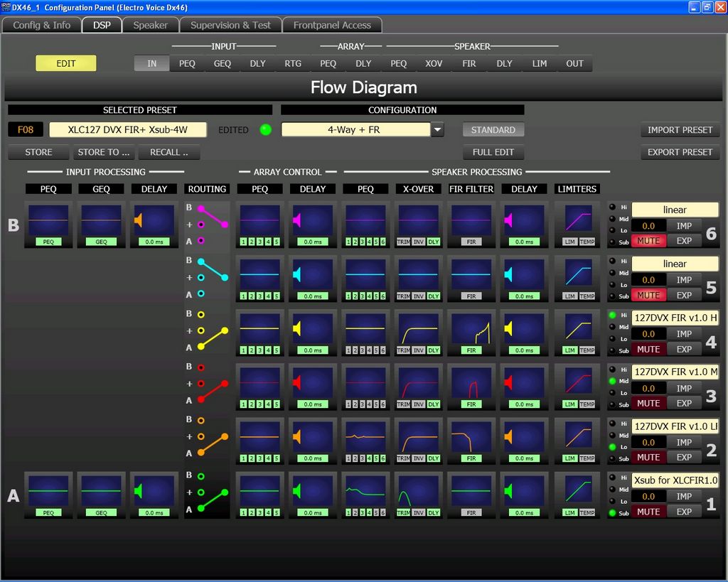
Task: Open channel 5 speaker delay block
Action: point(524,279)
